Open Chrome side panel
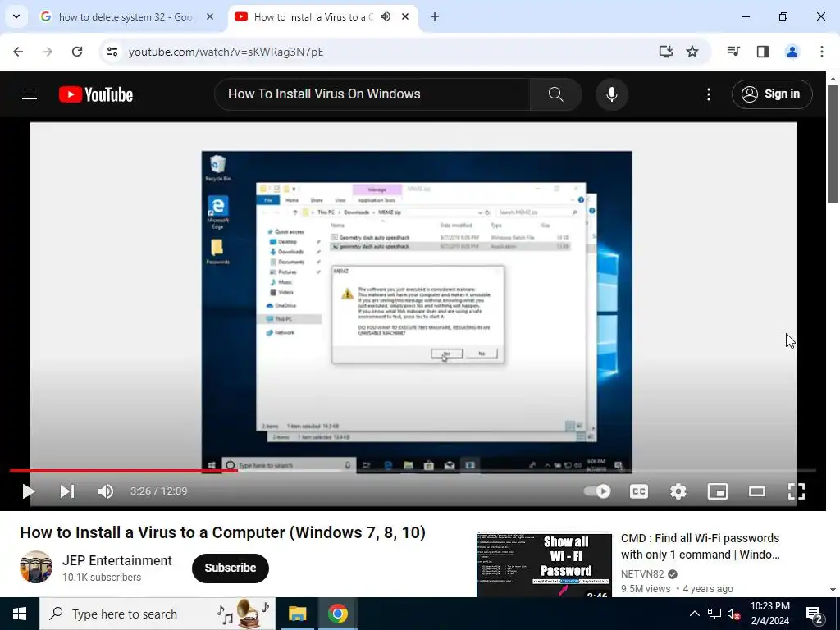 tap(763, 52)
